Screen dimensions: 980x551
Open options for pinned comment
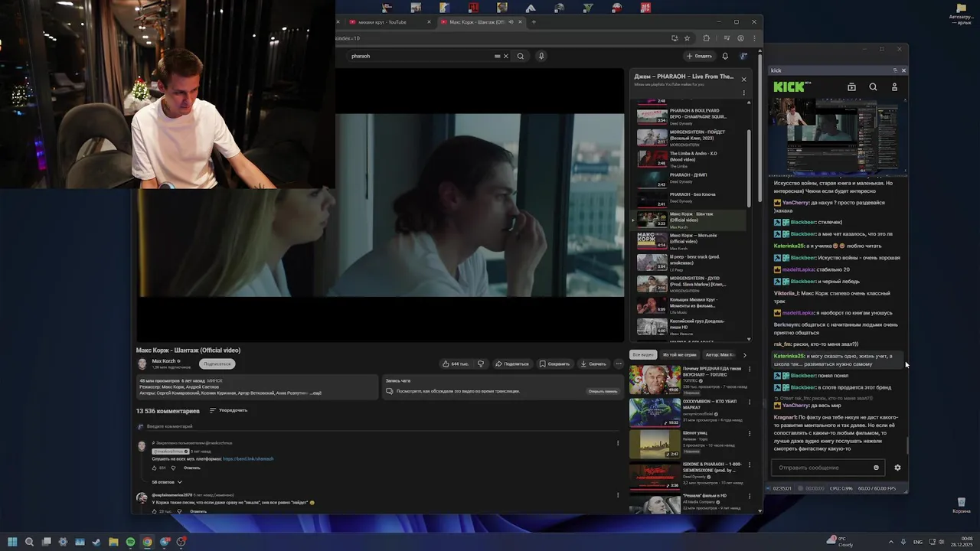point(618,443)
